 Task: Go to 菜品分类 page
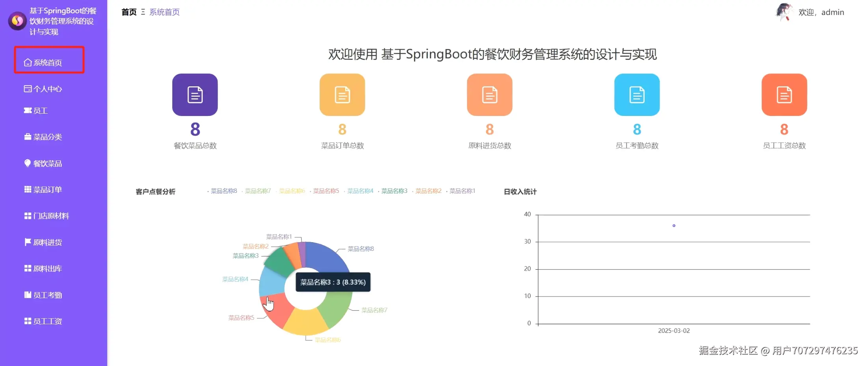pos(47,137)
